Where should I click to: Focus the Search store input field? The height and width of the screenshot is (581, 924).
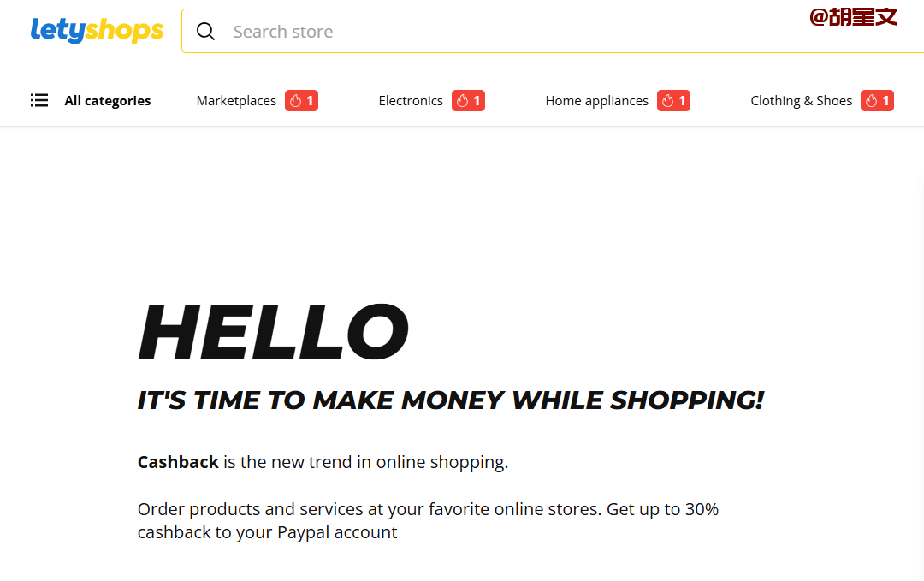(513, 32)
